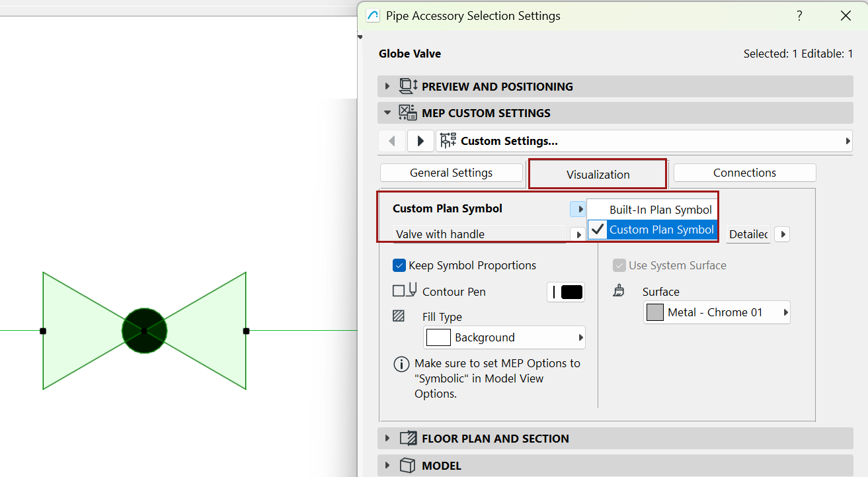
Task: Close the Pipe Accessory Selection Settings dialog
Action: point(846,16)
